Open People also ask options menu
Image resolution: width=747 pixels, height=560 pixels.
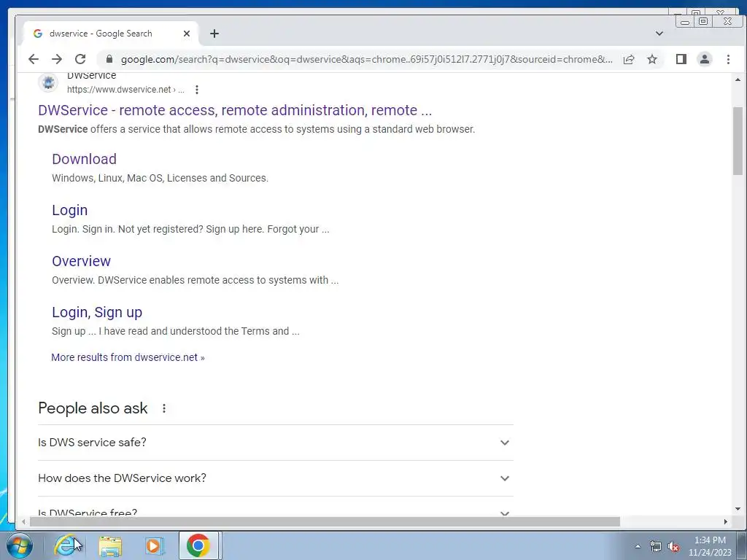click(x=164, y=408)
